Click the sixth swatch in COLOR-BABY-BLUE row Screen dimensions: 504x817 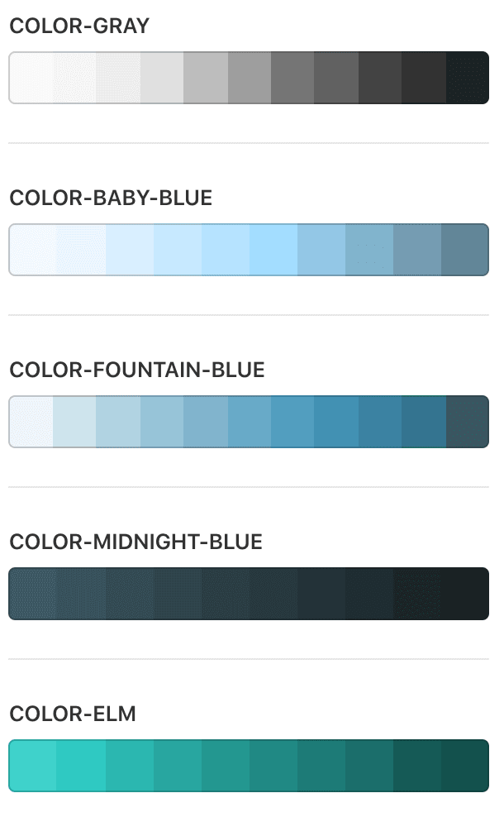(273, 250)
